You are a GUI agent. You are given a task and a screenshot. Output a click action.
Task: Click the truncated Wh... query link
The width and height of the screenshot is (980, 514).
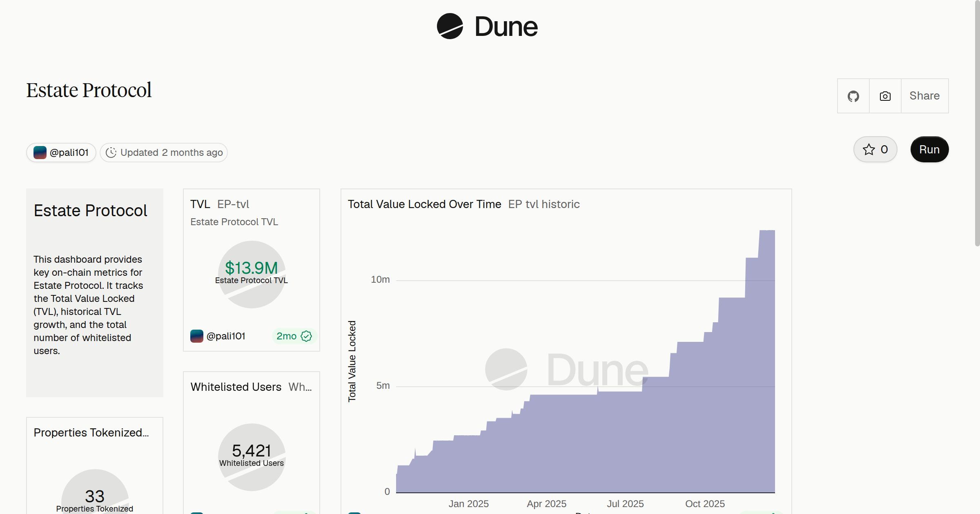[300, 387]
